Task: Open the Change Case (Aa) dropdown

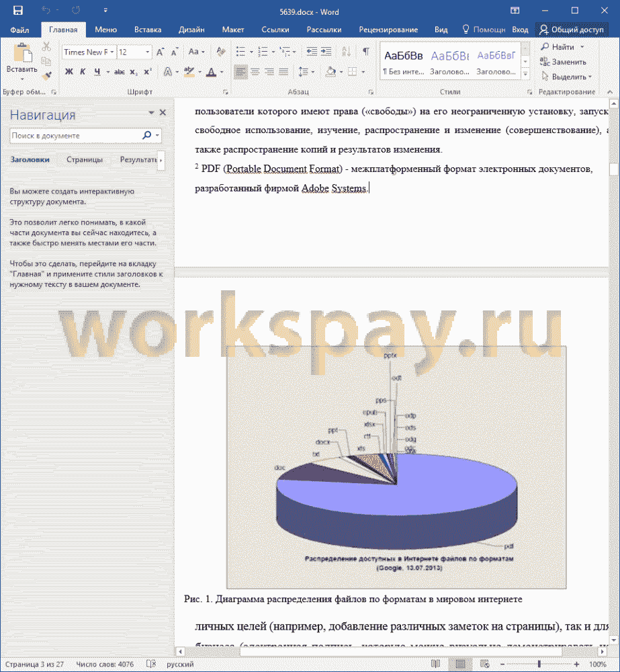Action: pyautogui.click(x=196, y=52)
